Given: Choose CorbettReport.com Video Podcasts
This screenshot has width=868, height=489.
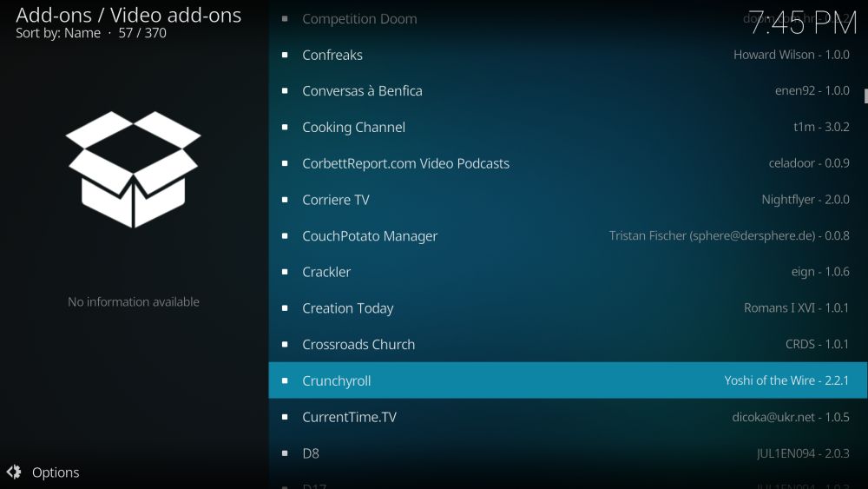Looking at the screenshot, I should click(x=405, y=163).
